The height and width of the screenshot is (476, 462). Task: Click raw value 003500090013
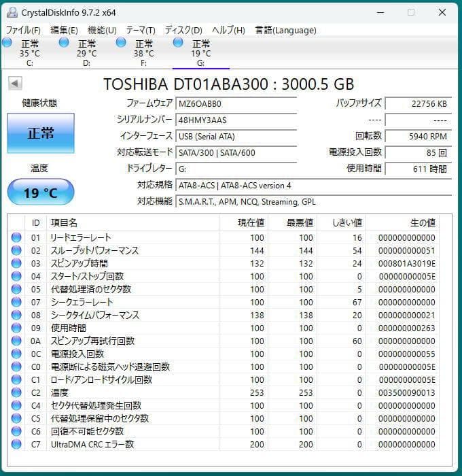407,392
